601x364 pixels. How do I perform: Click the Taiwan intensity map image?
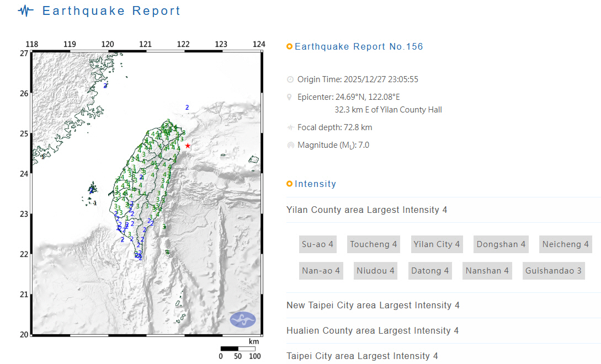[x=146, y=193]
